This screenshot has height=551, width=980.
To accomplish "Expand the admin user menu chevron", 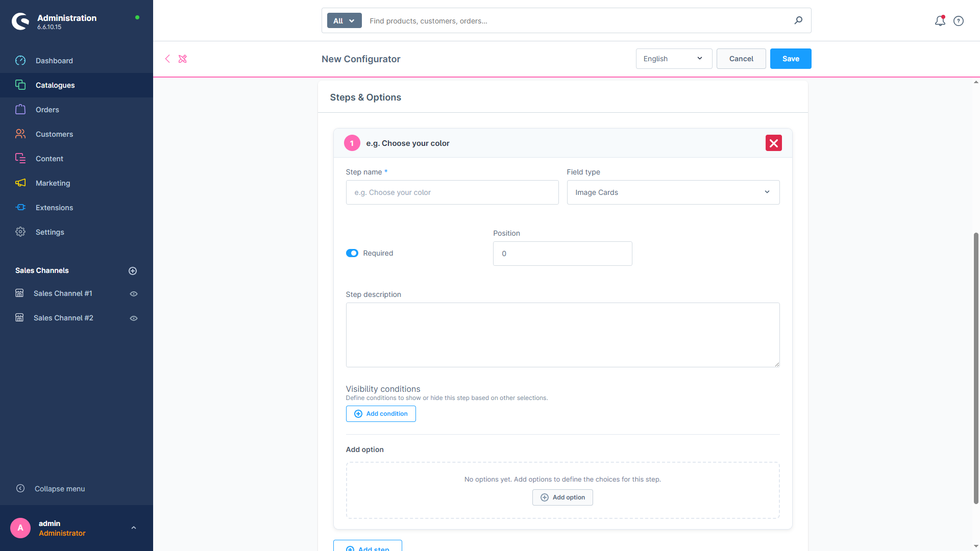I will click(x=134, y=528).
